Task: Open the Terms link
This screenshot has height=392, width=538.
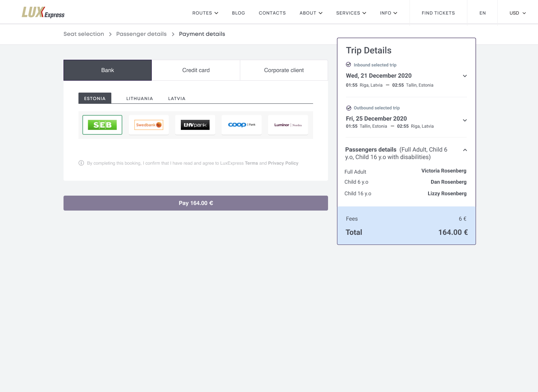Action: coord(251,163)
